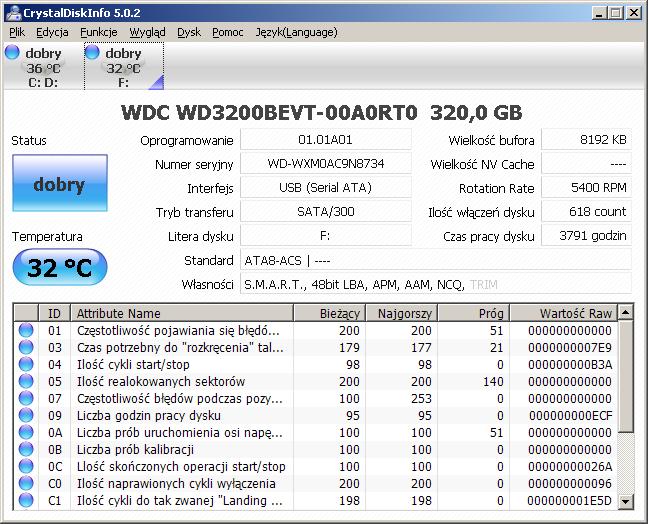Minimize the CrystalDiskInfo window
The width and height of the screenshot is (648, 524).
click(599, 13)
